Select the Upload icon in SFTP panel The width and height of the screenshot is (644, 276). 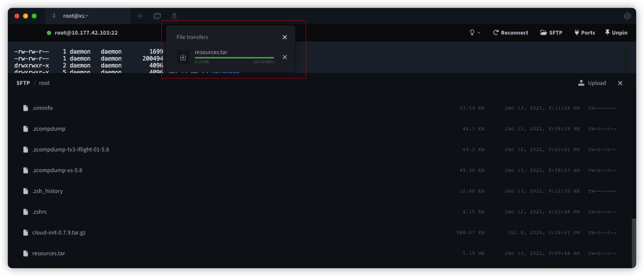581,83
